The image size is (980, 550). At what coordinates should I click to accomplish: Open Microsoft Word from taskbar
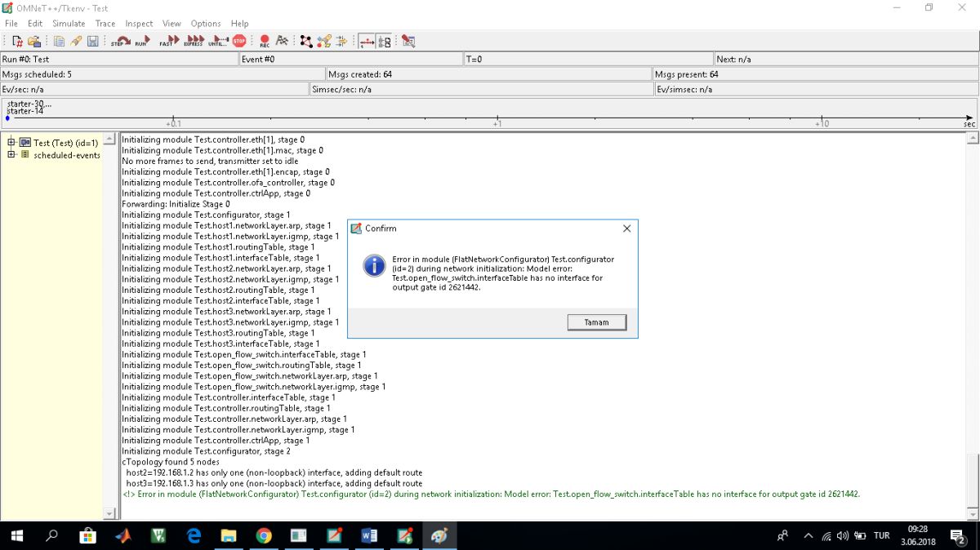coord(368,536)
